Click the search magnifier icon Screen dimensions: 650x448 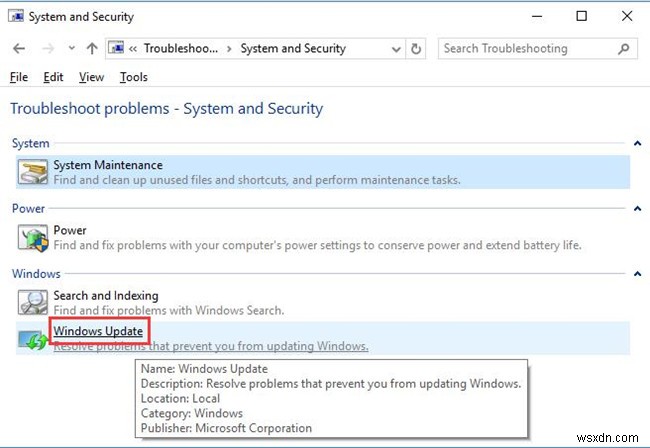(623, 48)
